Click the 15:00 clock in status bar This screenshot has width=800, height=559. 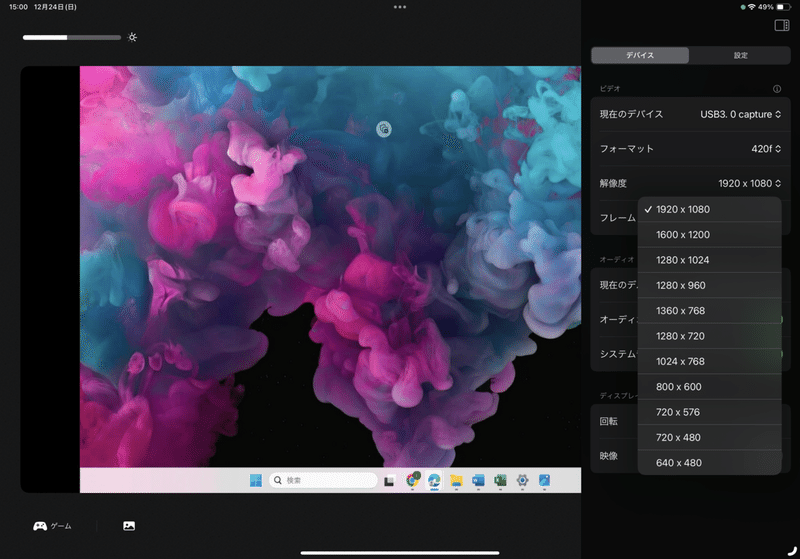(x=18, y=7)
